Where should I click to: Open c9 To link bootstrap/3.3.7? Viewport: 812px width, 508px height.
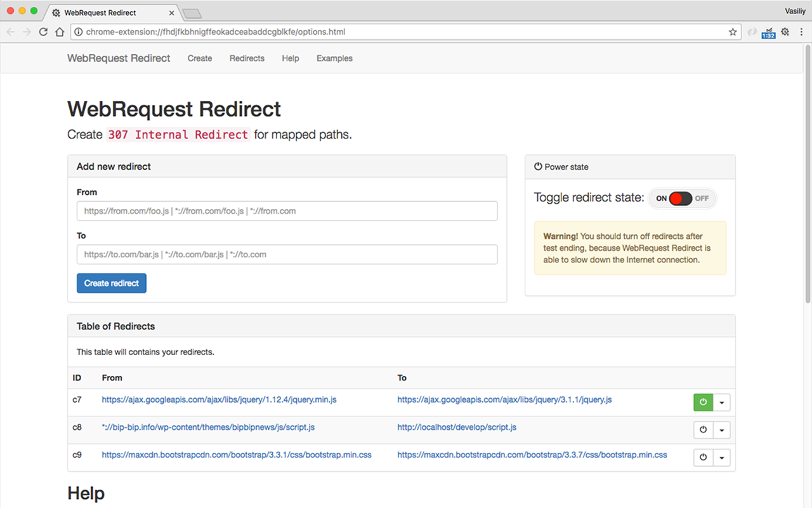[x=532, y=455]
